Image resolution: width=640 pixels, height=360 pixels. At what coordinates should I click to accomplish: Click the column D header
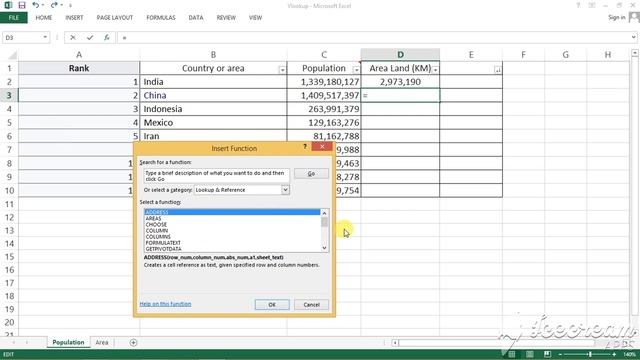400,54
